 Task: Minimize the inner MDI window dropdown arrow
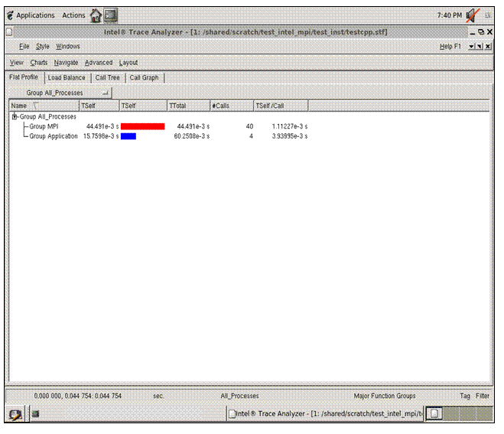coord(471,47)
